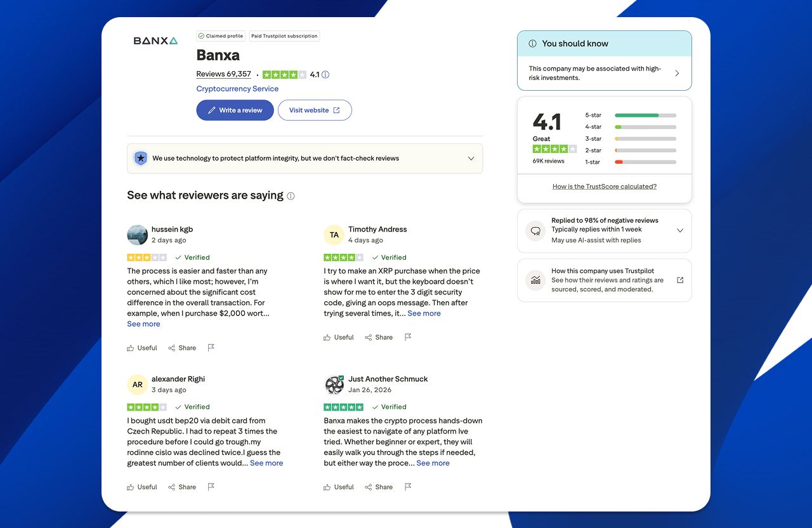The width and height of the screenshot is (812, 528).
Task: Open the Reviews 69,357 link
Action: click(x=223, y=74)
